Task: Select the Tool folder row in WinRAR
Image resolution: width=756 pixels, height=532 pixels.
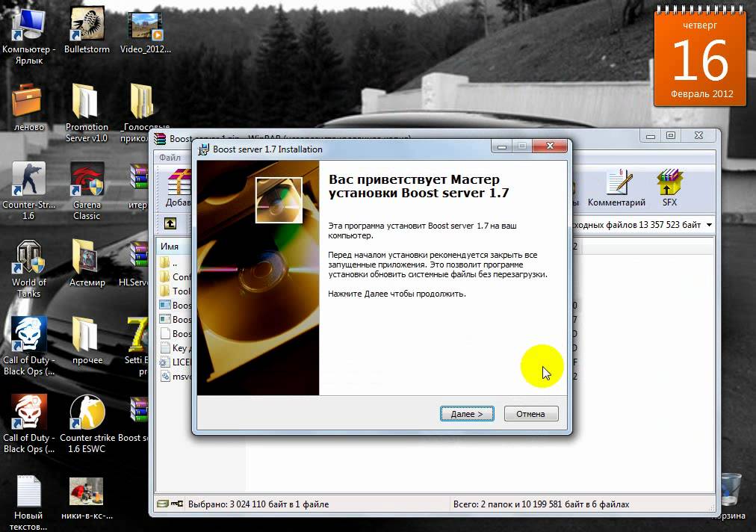Action: click(175, 291)
